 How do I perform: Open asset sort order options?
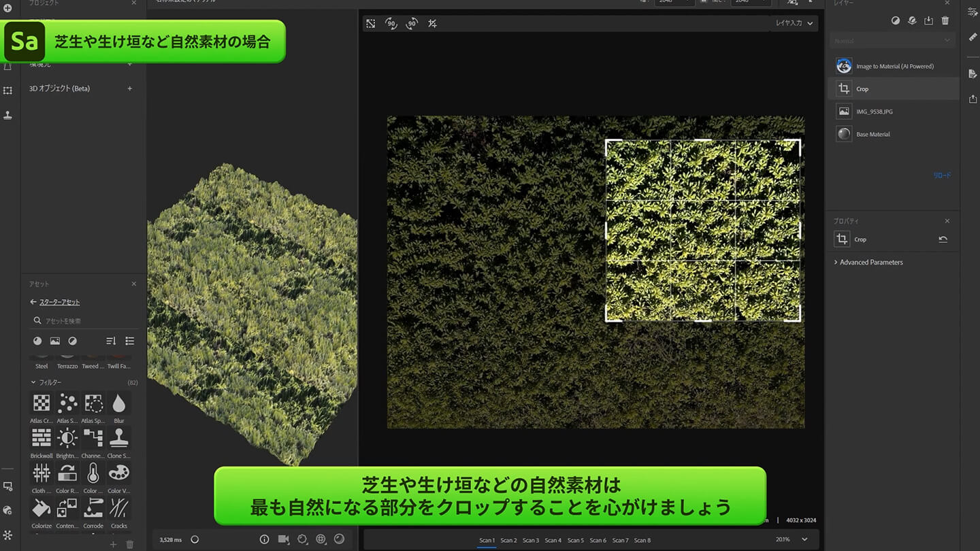coord(111,341)
